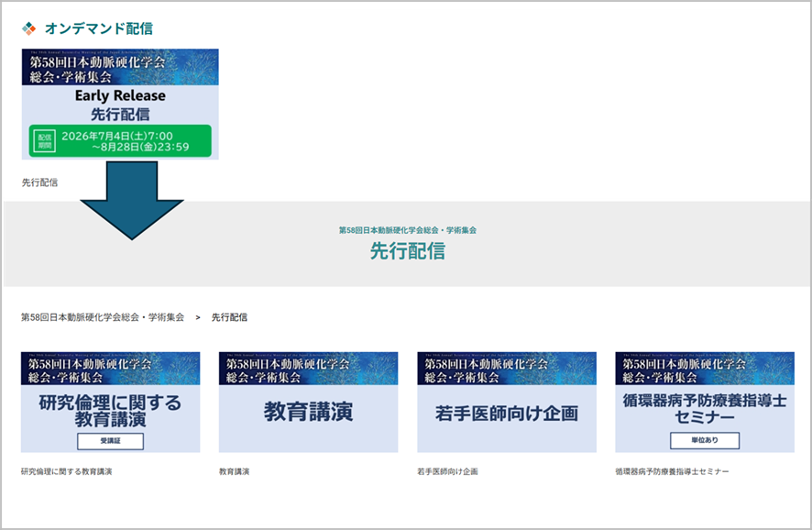The image size is (812, 530).
Task: Click the large blue down arrow
Action: (132, 200)
